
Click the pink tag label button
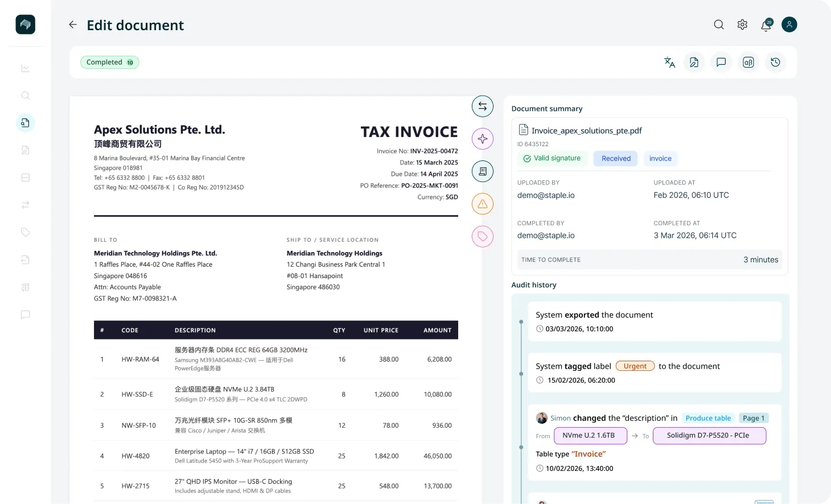[483, 236]
